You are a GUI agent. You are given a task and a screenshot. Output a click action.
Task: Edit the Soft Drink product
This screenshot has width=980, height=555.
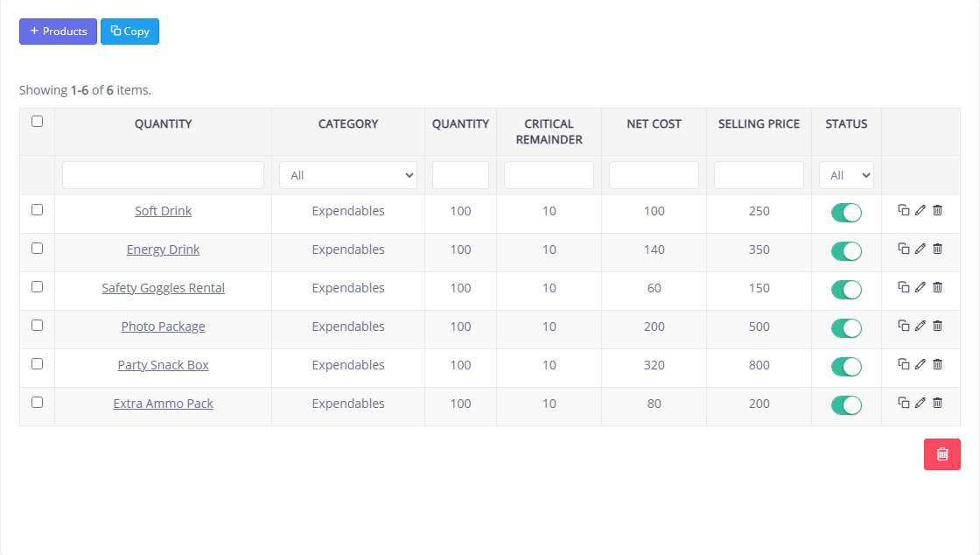(x=920, y=210)
